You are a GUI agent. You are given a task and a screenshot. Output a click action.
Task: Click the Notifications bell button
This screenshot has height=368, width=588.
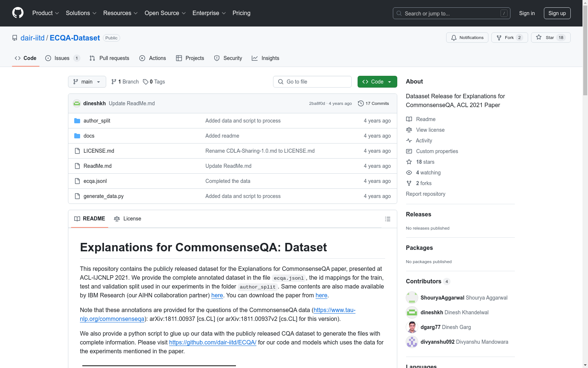point(467,38)
